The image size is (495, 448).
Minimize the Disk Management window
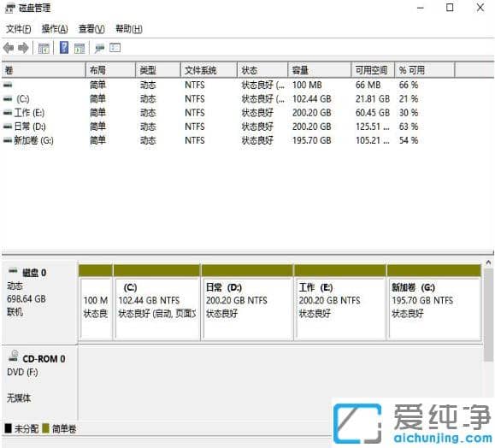click(x=420, y=8)
